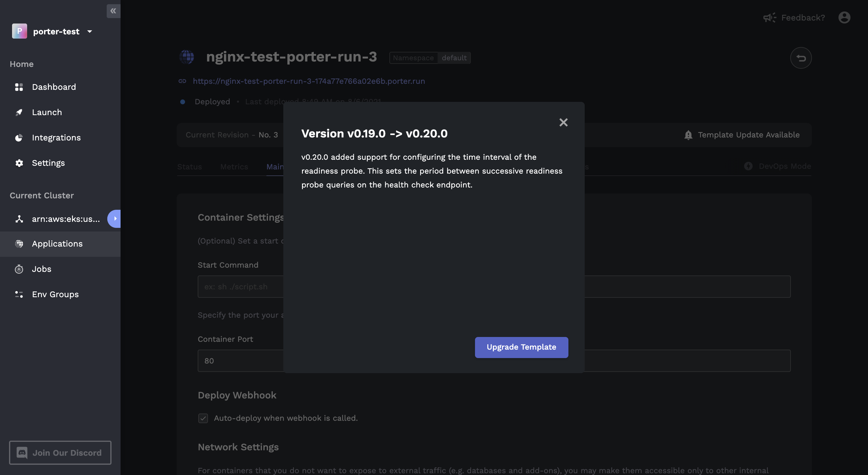Click Upgrade Template button

click(521, 347)
